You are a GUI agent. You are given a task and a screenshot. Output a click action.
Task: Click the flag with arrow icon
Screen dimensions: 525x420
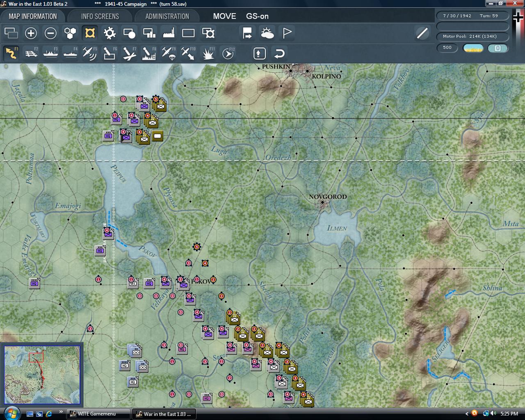[x=247, y=33]
